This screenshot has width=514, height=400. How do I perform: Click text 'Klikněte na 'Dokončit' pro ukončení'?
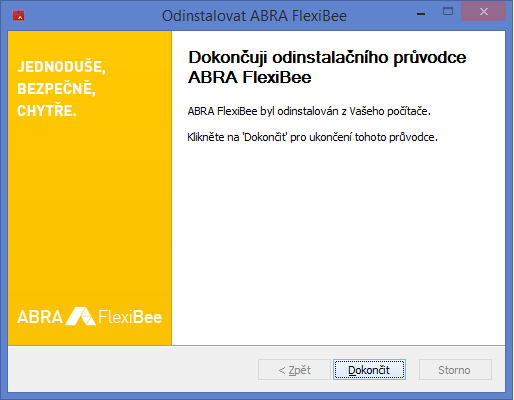coord(269,137)
